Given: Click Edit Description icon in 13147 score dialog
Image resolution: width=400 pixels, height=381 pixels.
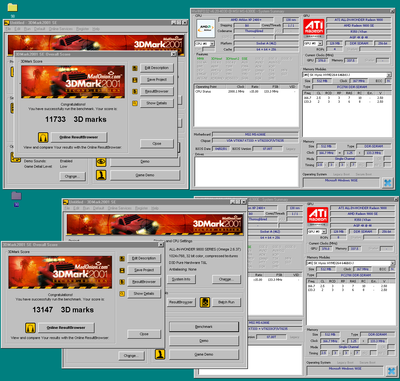Looking at the screenshot, I should click(122, 258).
